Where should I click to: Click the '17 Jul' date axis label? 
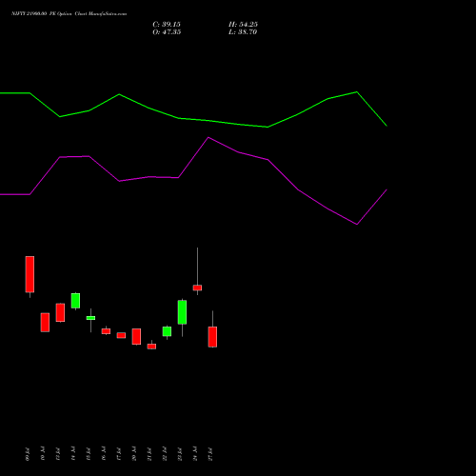[119, 454]
